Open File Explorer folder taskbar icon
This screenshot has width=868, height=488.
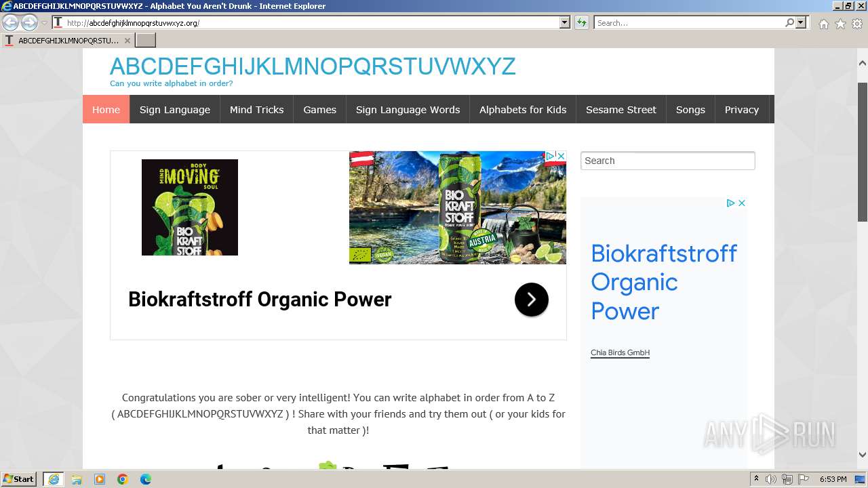coord(77,479)
